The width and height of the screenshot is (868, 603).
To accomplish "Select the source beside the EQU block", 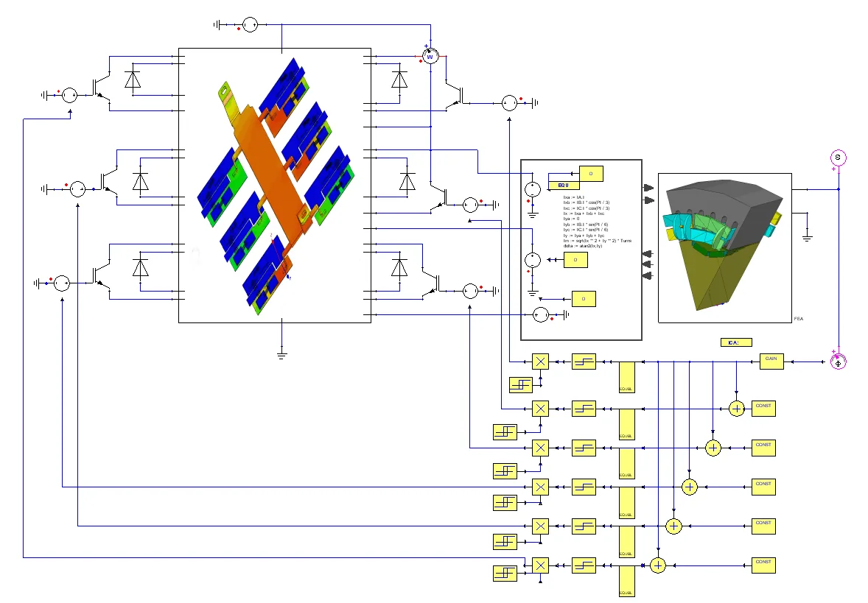I will pyautogui.click(x=533, y=189).
